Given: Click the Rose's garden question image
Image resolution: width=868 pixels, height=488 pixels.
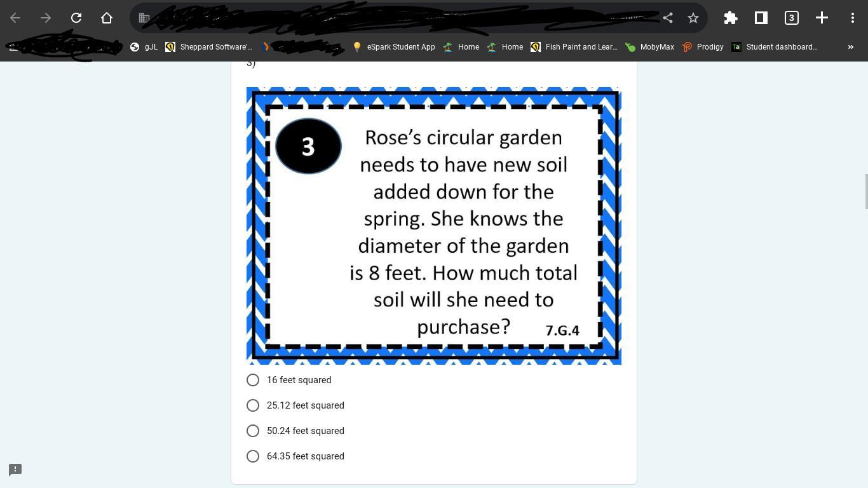Looking at the screenshot, I should point(433,226).
